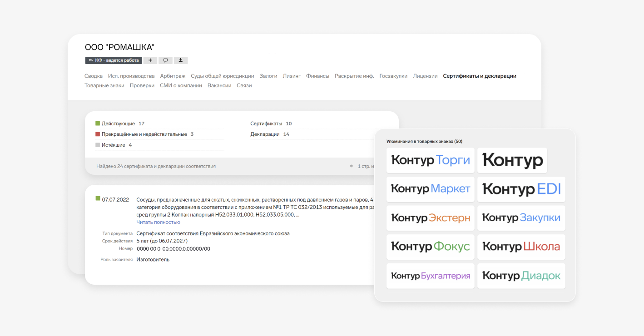644x336 pixels.
Task: Filter by Сертификаты type
Action: click(x=271, y=124)
